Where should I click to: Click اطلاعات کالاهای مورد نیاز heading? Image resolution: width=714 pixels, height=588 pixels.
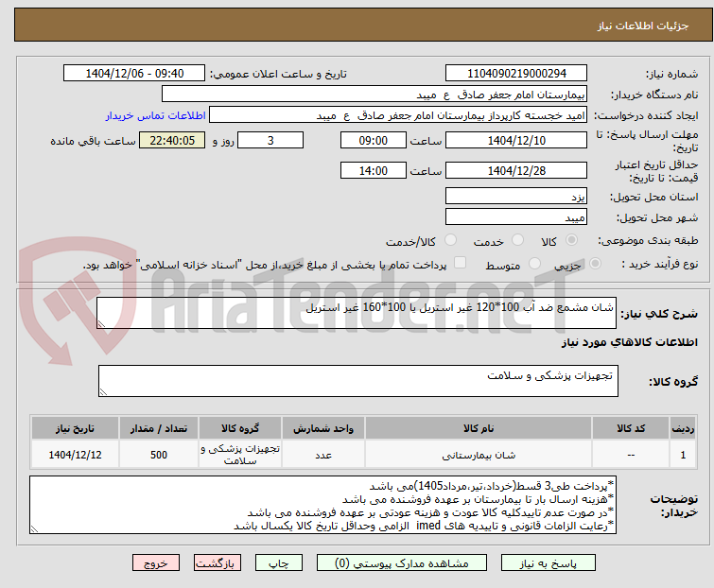tap(629, 342)
